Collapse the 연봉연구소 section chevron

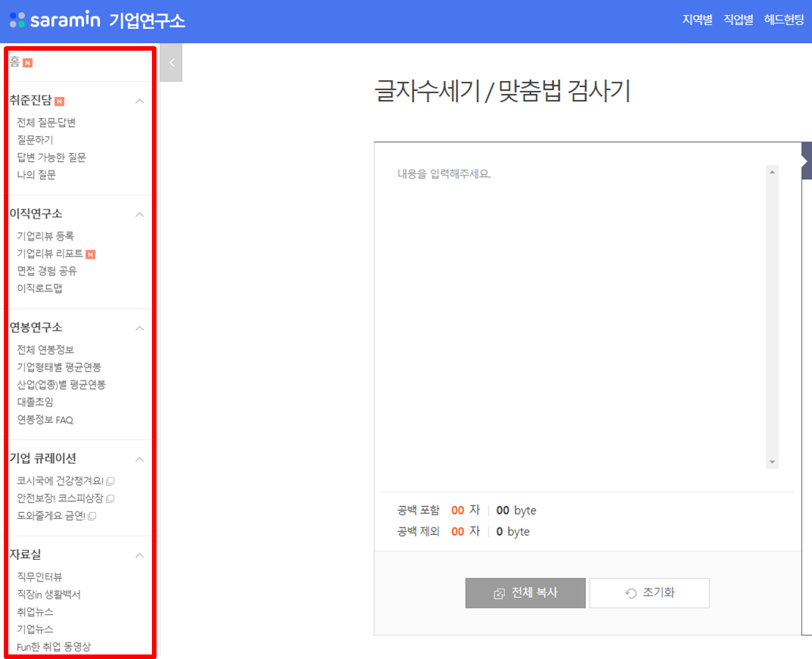click(139, 327)
